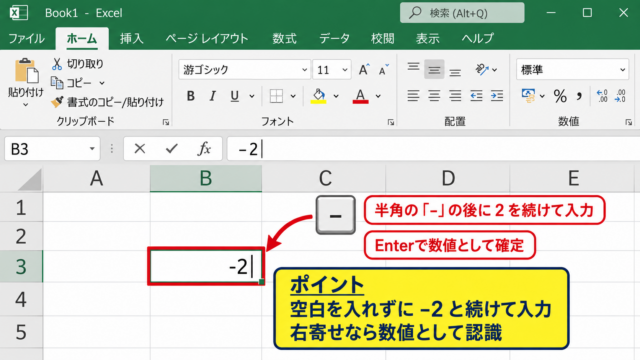Expand fill color options arrow
The width and height of the screenshot is (640, 360).
pos(336,96)
